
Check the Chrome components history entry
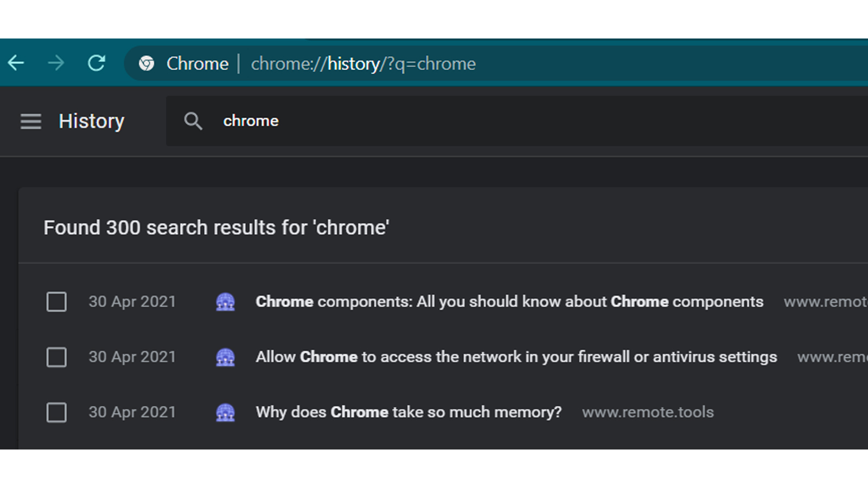56,301
